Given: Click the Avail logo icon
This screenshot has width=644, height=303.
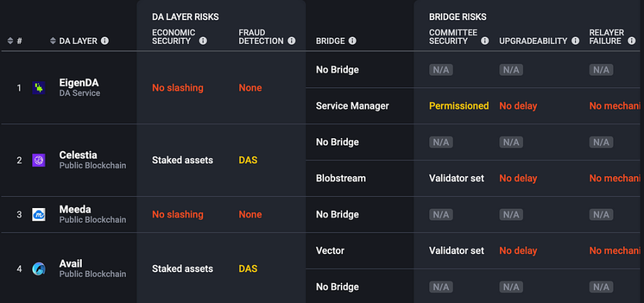Looking at the screenshot, I should pyautogui.click(x=38, y=269).
